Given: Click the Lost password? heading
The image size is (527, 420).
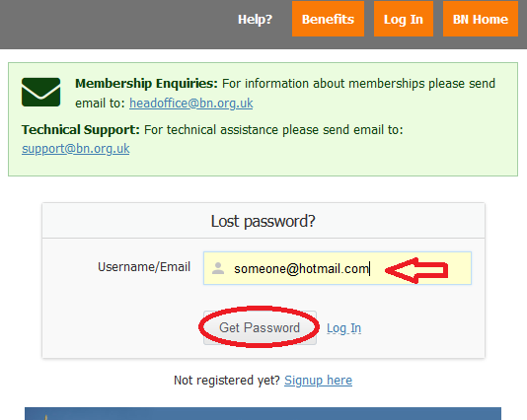Looking at the screenshot, I should [263, 221].
